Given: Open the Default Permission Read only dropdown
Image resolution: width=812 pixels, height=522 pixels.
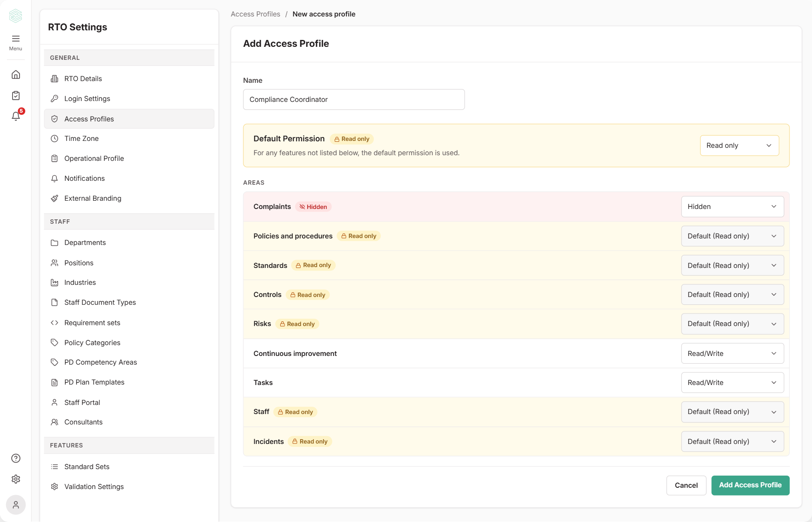Looking at the screenshot, I should tap(739, 145).
